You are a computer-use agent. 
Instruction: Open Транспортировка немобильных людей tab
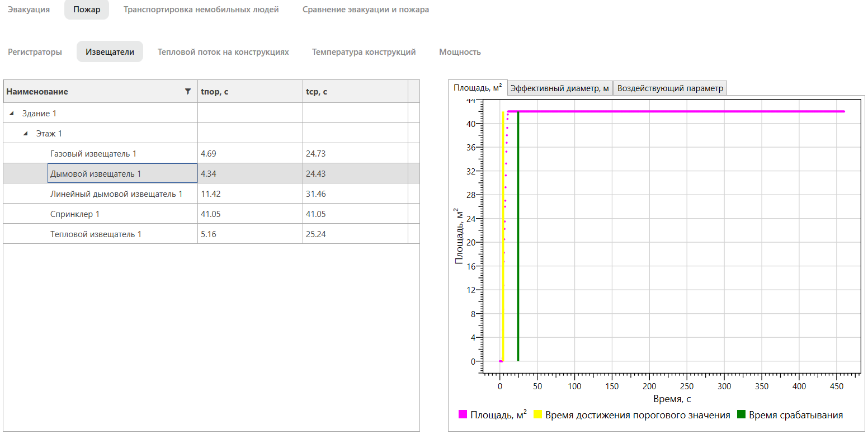pos(201,10)
